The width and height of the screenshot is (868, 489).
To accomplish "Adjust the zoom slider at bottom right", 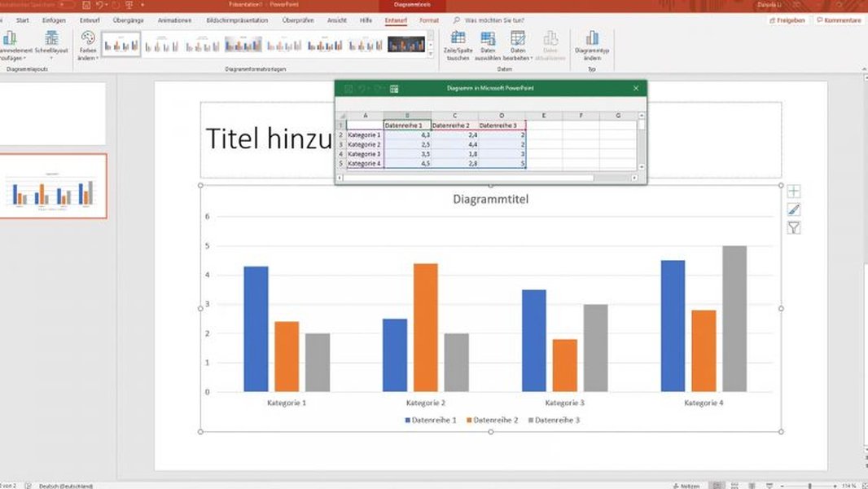I will pos(810,484).
